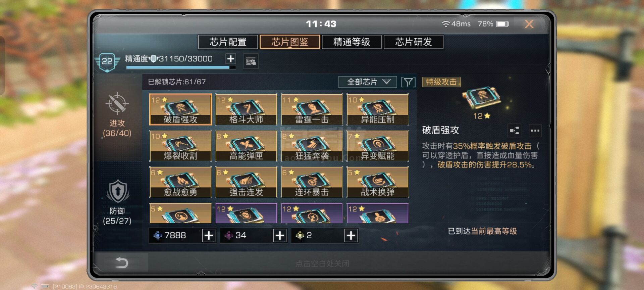Expand the 全部芯片 dropdown
The width and height of the screenshot is (644, 290).
click(368, 82)
